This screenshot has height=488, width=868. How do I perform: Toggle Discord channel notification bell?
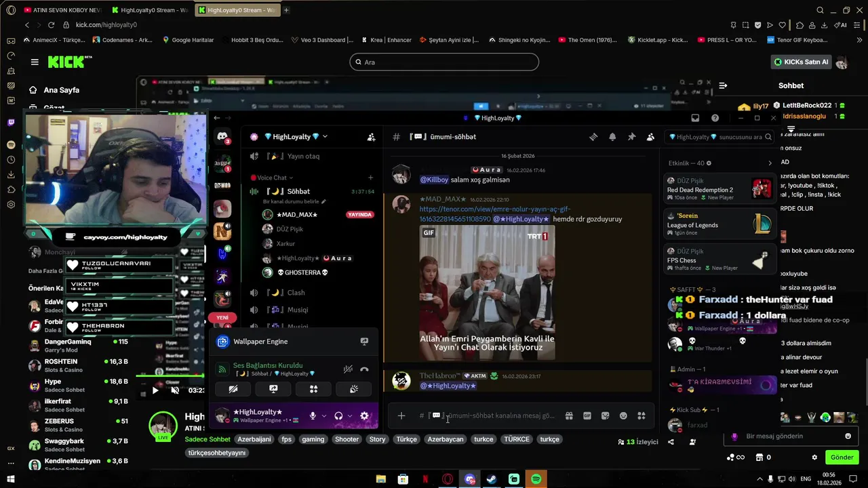pos(612,137)
